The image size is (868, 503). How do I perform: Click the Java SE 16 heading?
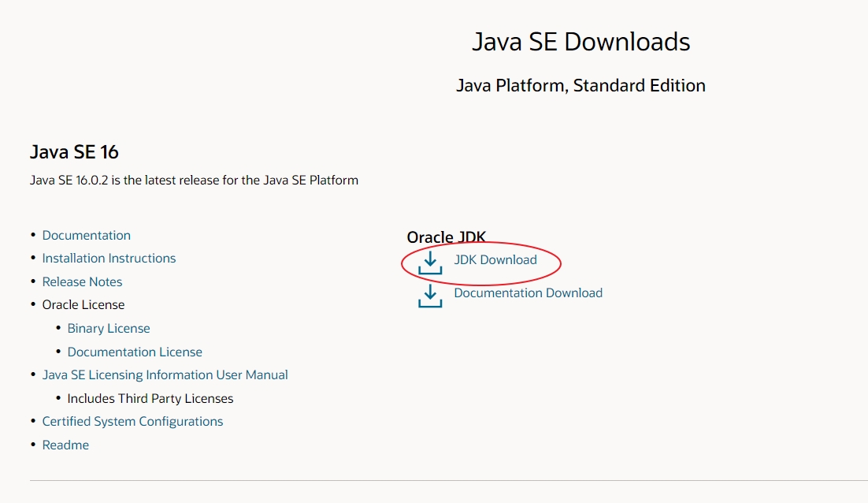tap(74, 152)
